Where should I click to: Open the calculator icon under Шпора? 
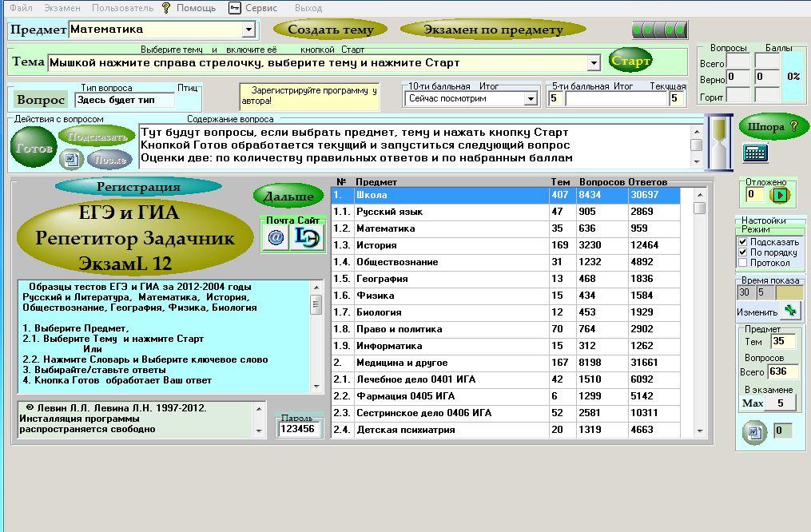[x=755, y=153]
